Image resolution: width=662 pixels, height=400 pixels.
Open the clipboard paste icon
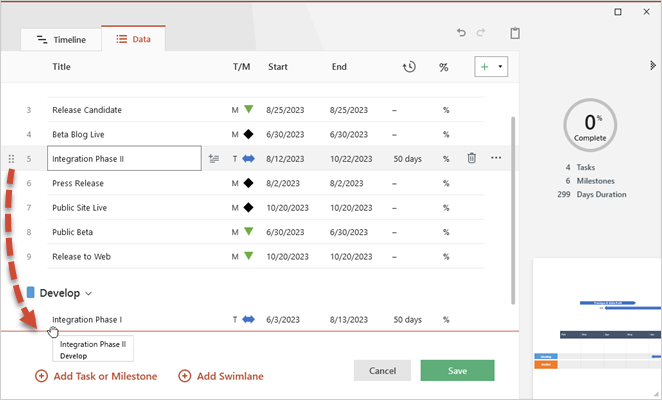coord(515,33)
